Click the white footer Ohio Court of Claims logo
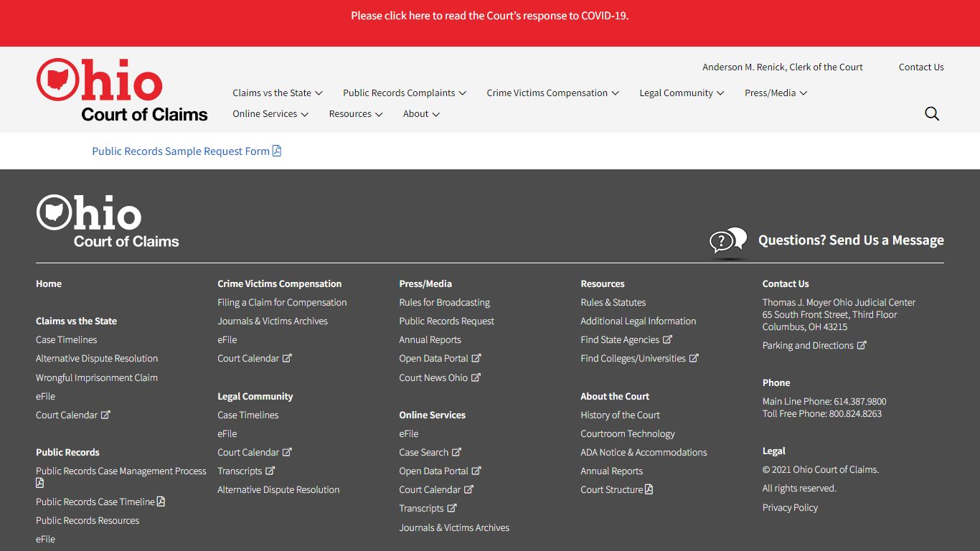Image resolution: width=980 pixels, height=551 pixels. [x=108, y=222]
